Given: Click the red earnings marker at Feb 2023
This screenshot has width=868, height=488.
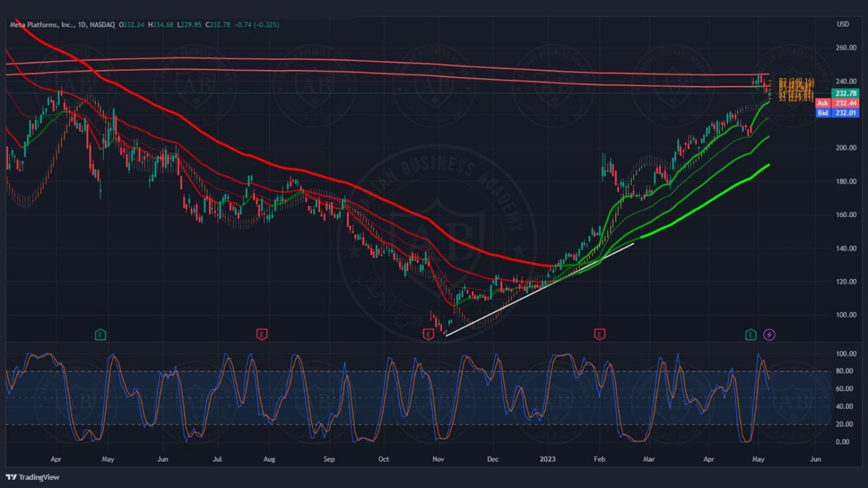Looking at the screenshot, I should 599,334.
